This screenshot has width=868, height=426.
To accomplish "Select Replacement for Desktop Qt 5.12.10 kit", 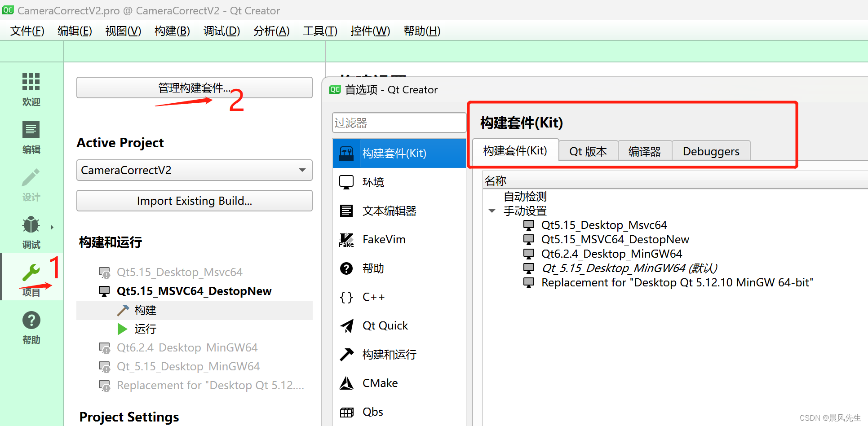I will coord(677,282).
